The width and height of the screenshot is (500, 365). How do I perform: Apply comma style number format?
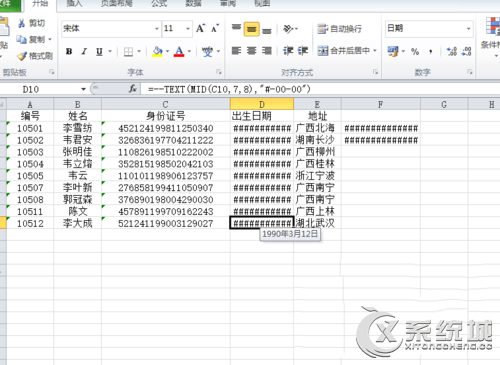click(431, 51)
